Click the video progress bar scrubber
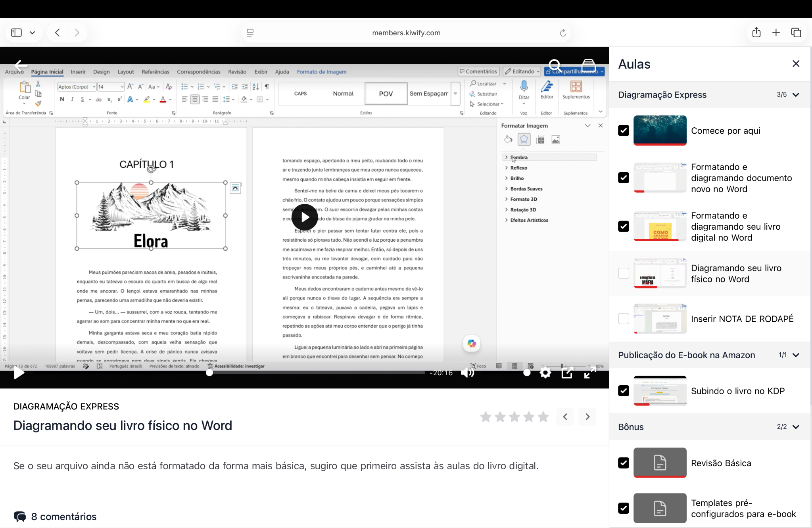 click(209, 372)
